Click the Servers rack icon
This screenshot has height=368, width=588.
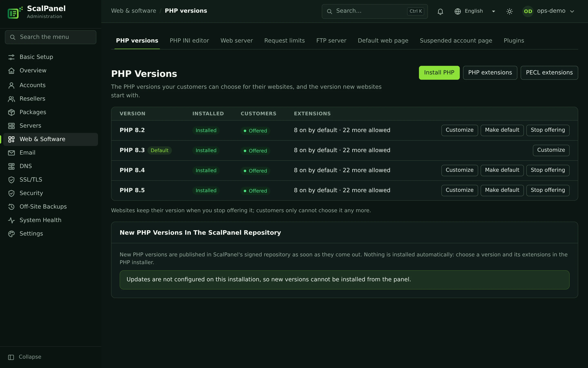(11, 126)
